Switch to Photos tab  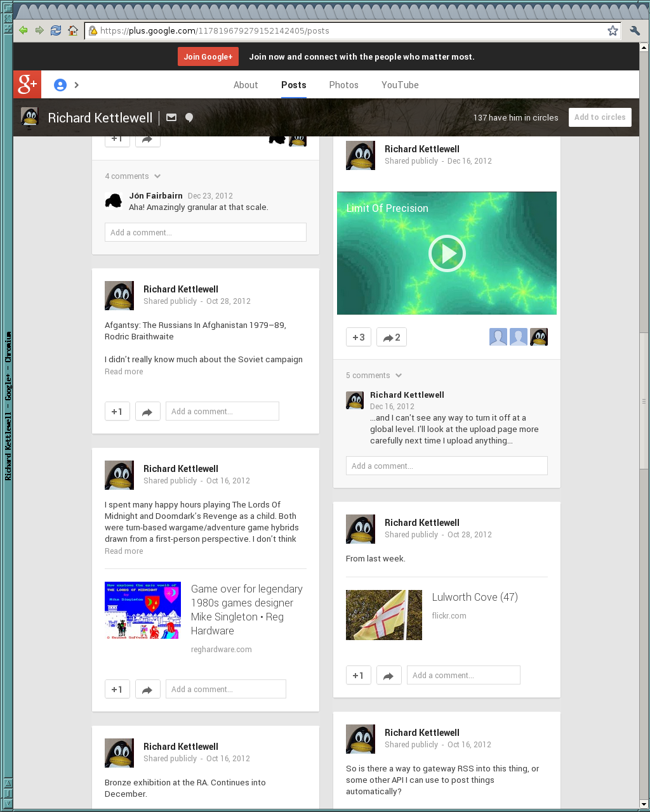tap(344, 85)
